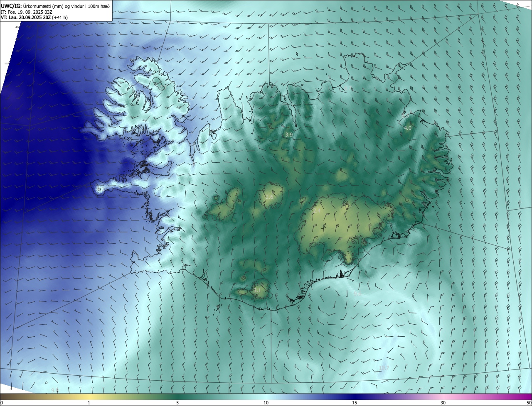Click the colour scale at tick 50

[x=529, y=403]
